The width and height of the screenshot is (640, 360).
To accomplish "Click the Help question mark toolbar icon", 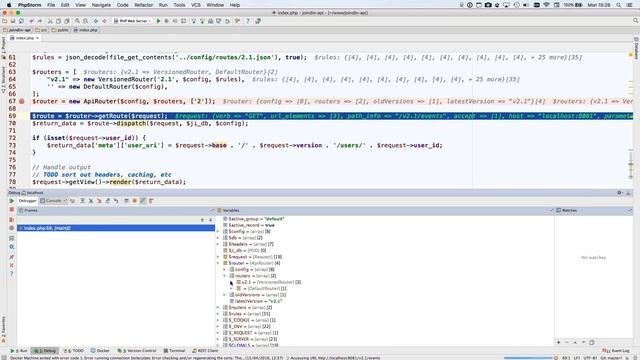I will [247, 21].
